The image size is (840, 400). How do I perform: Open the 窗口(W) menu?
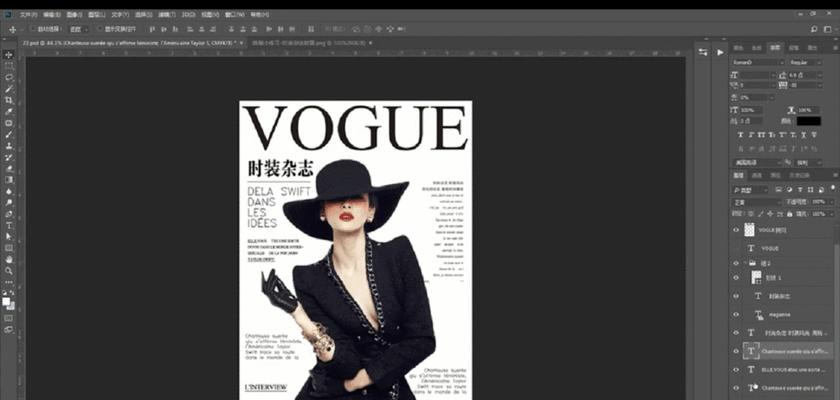[x=237, y=14]
